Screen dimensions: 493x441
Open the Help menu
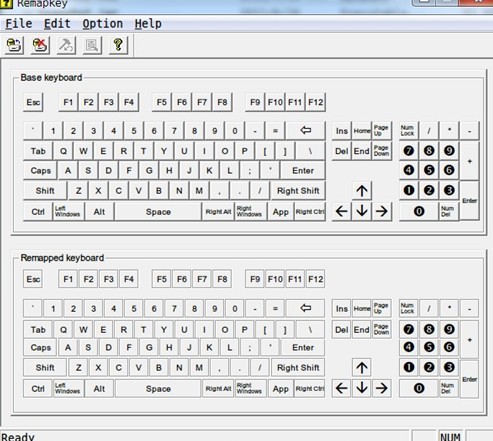(x=148, y=24)
